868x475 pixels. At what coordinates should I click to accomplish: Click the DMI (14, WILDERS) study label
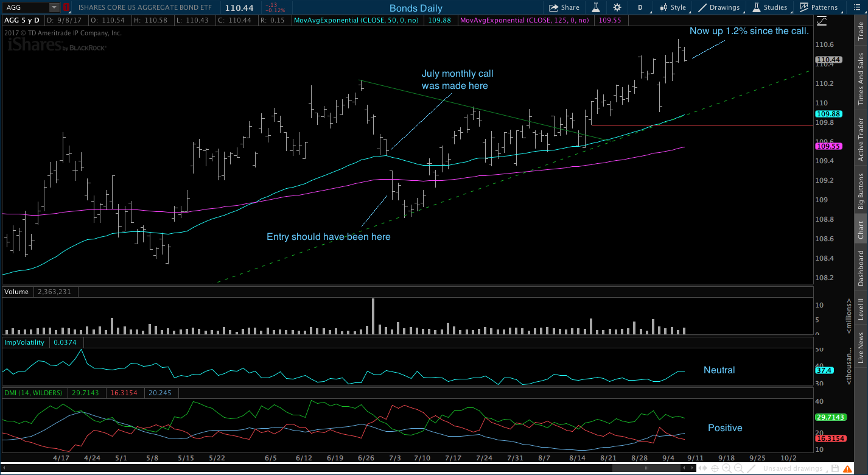[33, 393]
